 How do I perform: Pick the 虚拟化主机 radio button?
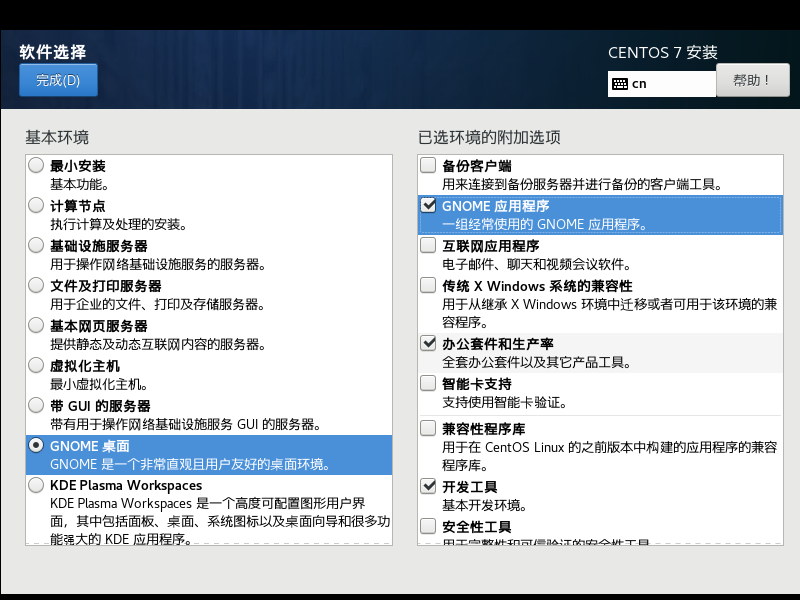click(36, 365)
